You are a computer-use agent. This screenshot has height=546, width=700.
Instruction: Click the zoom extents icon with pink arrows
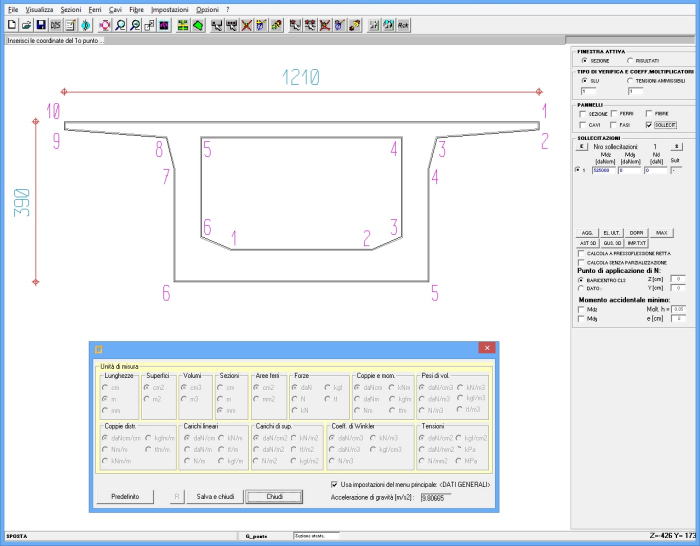[x=103, y=25]
